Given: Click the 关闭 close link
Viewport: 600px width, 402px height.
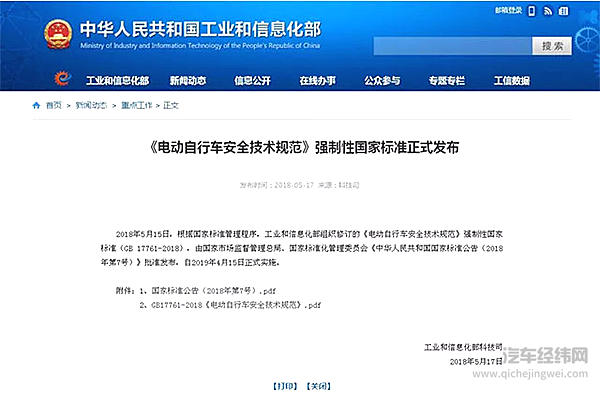Looking at the screenshot, I should coord(319,386).
